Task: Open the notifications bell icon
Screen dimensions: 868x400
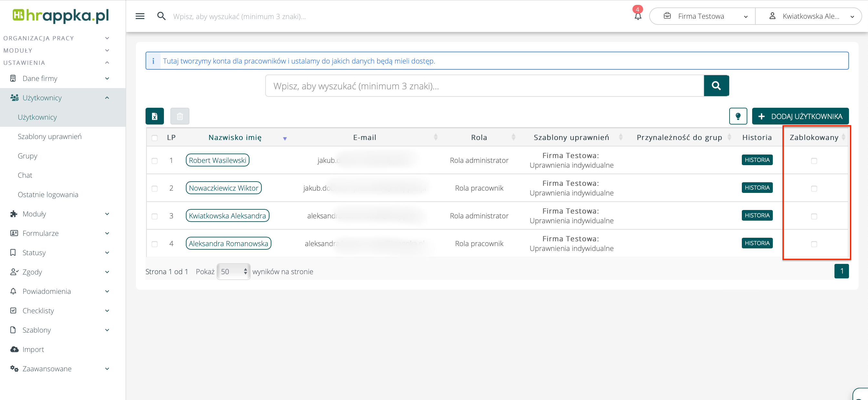Action: (638, 16)
